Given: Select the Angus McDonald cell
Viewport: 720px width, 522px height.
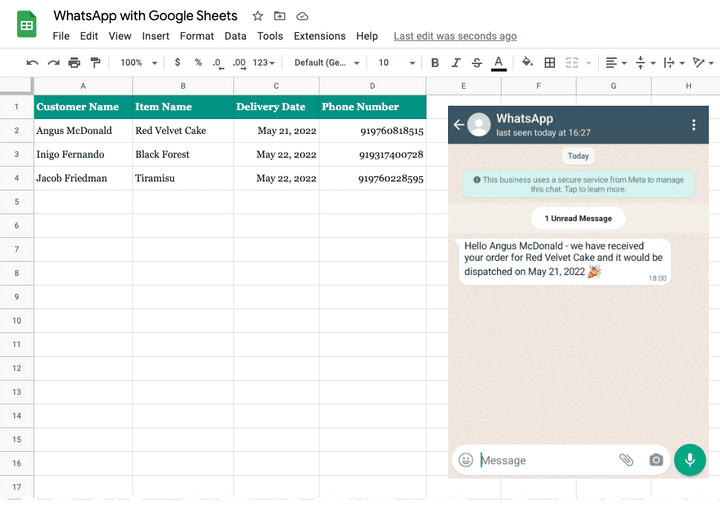Looking at the screenshot, I should (83, 131).
